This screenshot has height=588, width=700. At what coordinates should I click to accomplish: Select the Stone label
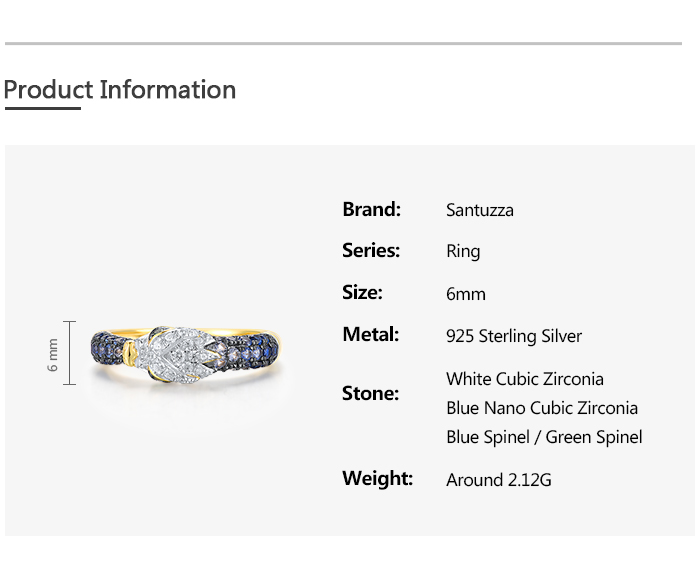tap(370, 393)
